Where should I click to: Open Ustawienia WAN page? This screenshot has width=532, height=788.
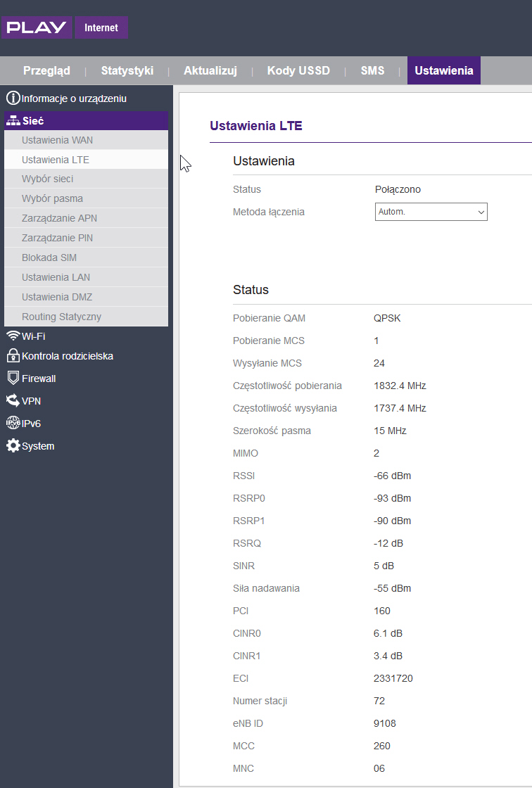click(86, 140)
